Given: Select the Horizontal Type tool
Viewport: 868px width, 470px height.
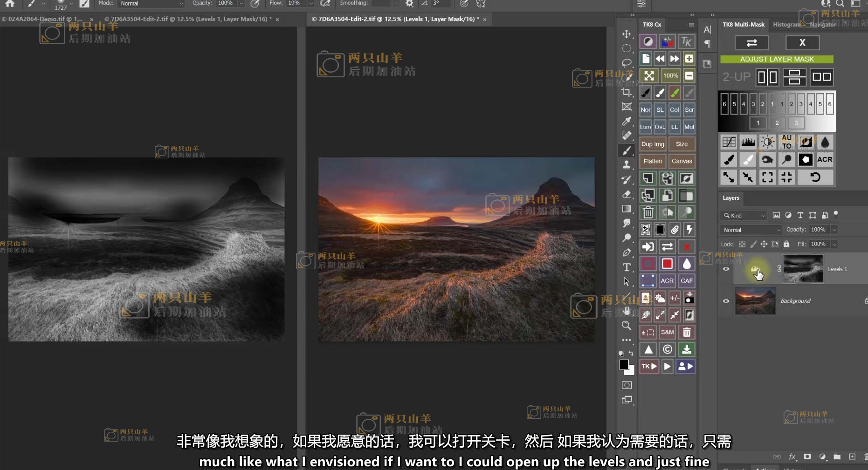Looking at the screenshot, I should click(x=627, y=267).
